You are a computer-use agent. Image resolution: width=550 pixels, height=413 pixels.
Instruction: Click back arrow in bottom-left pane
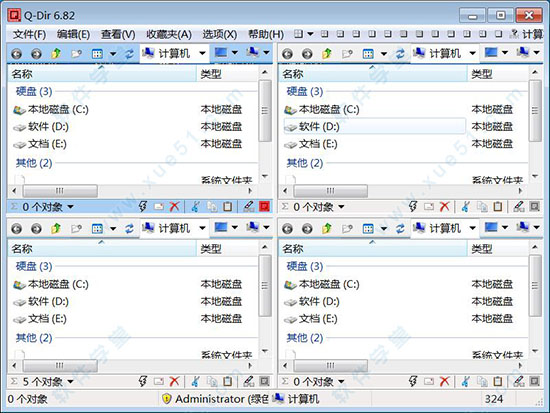[16, 229]
